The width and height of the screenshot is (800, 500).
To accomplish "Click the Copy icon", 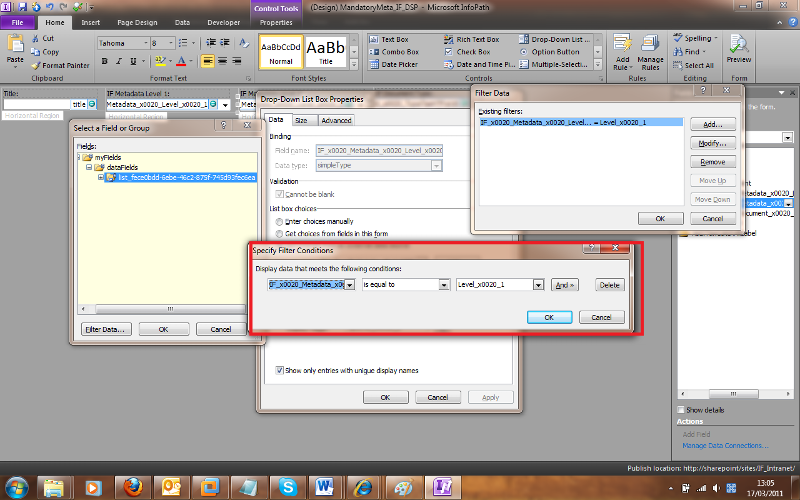I will (x=35, y=52).
